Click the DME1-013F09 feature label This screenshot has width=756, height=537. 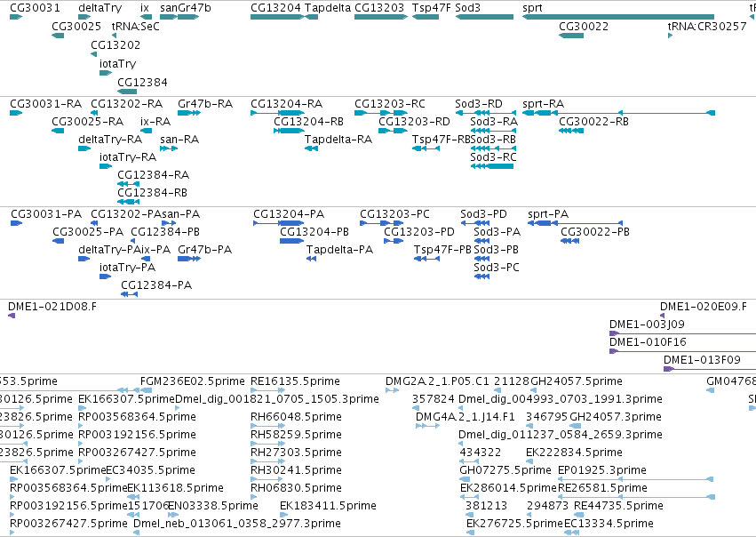click(702, 360)
